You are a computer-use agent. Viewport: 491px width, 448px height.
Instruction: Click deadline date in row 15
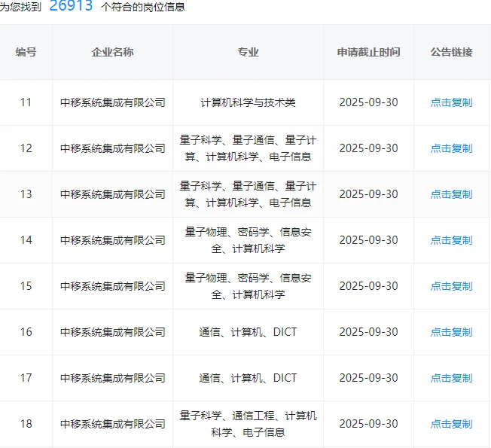pos(368,286)
